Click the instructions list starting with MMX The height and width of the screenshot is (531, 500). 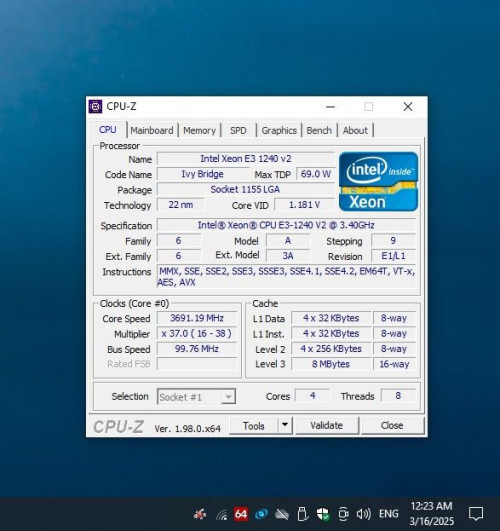click(286, 277)
